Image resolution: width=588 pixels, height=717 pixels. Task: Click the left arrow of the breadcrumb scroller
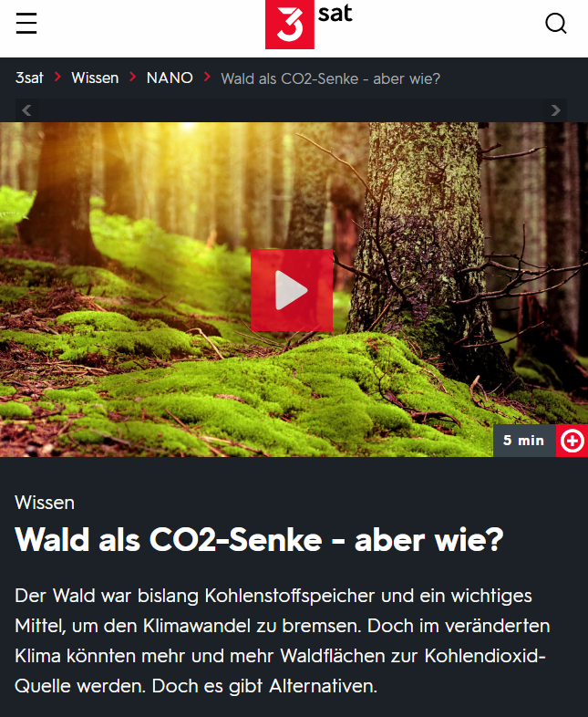(27, 110)
